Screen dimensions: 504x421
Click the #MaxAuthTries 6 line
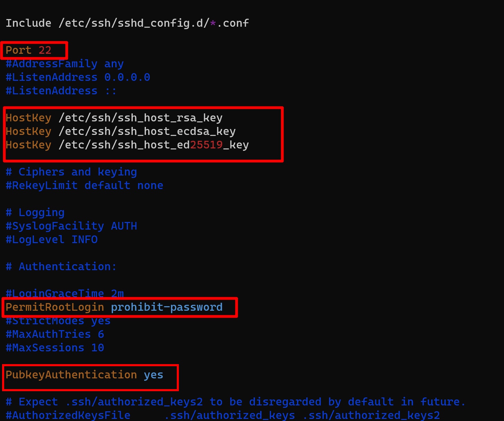tap(55, 334)
